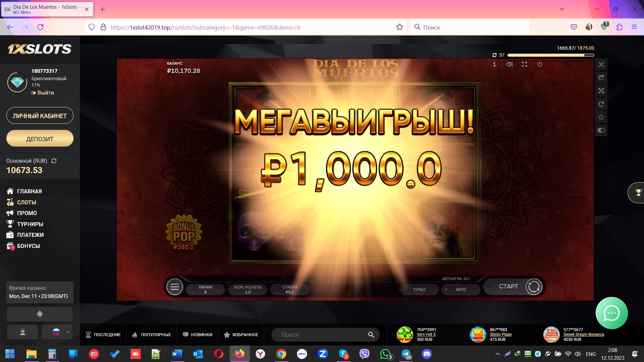Screen dimensions: 644x362
Task: Click the browser address bar URL
Action: 205,28
